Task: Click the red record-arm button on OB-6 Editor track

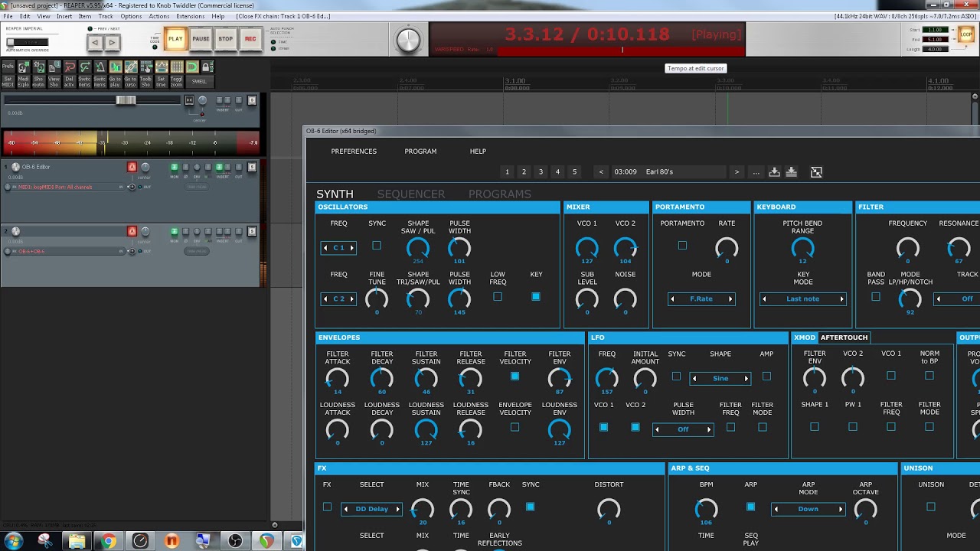Action: pos(132,167)
